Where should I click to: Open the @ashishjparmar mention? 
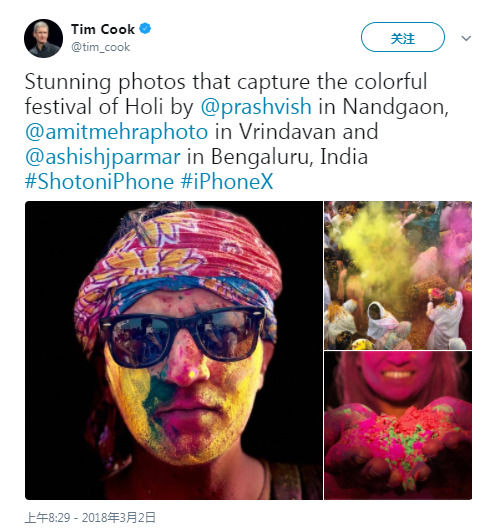[103, 157]
